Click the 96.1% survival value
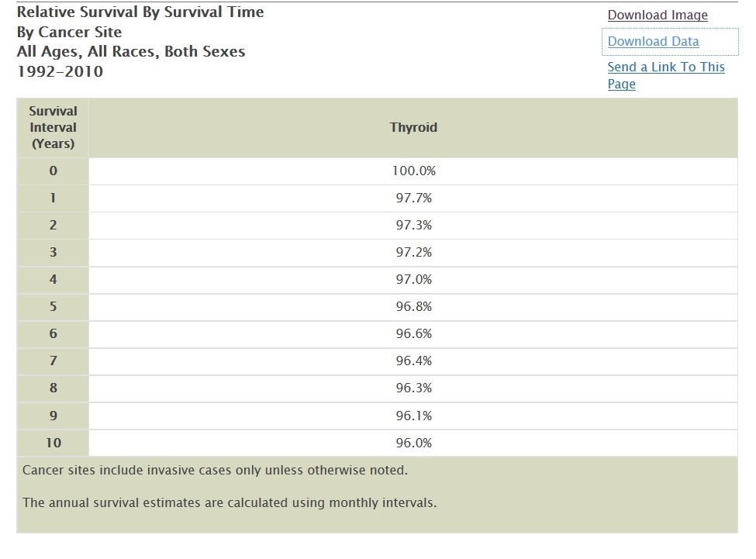 pyautogui.click(x=413, y=416)
